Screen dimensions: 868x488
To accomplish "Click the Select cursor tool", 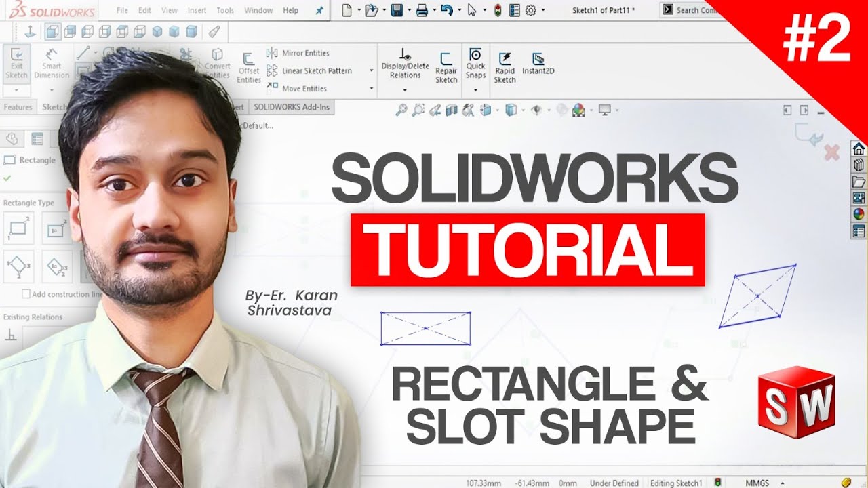I will (x=472, y=10).
